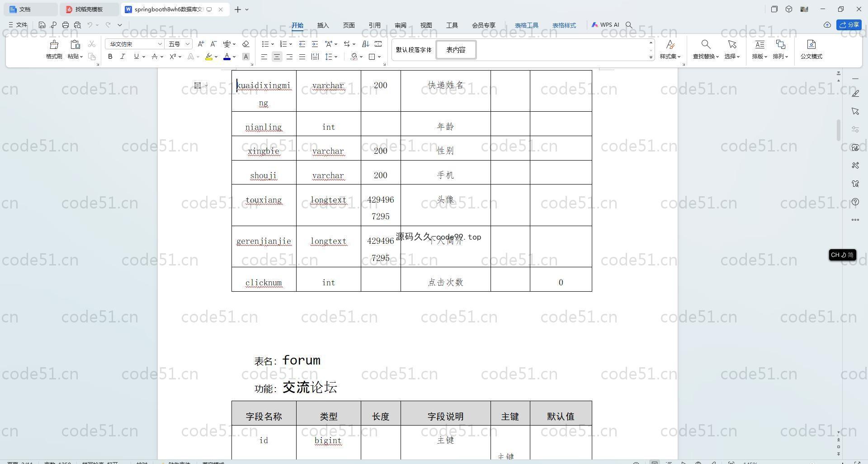868x464 pixels.
Task: Click the table cell containing clicknum
Action: coord(264,279)
